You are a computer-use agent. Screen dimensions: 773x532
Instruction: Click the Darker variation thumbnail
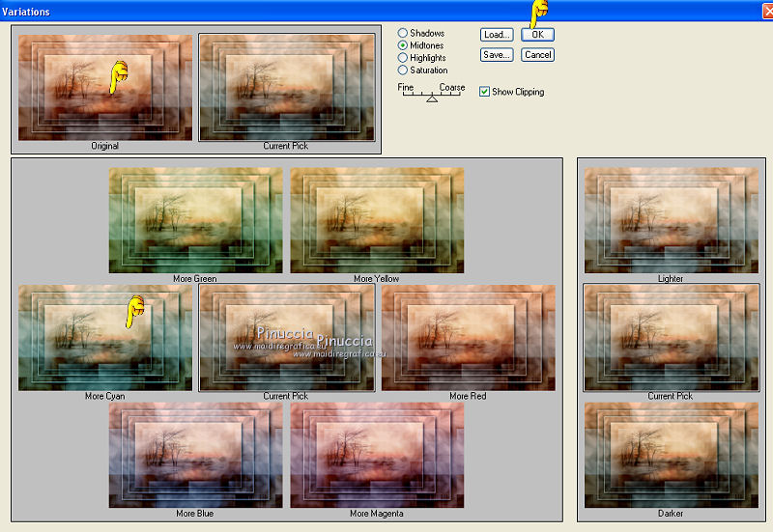[x=672, y=455]
